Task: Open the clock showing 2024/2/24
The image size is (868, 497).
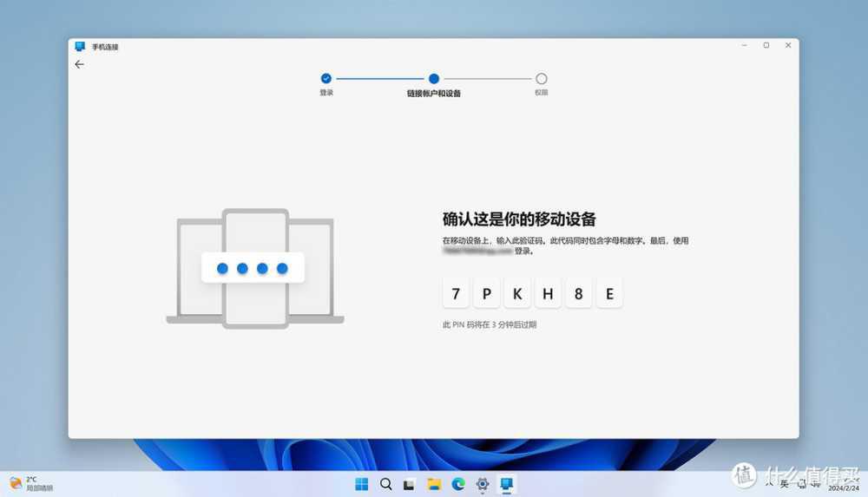Action: click(x=843, y=485)
